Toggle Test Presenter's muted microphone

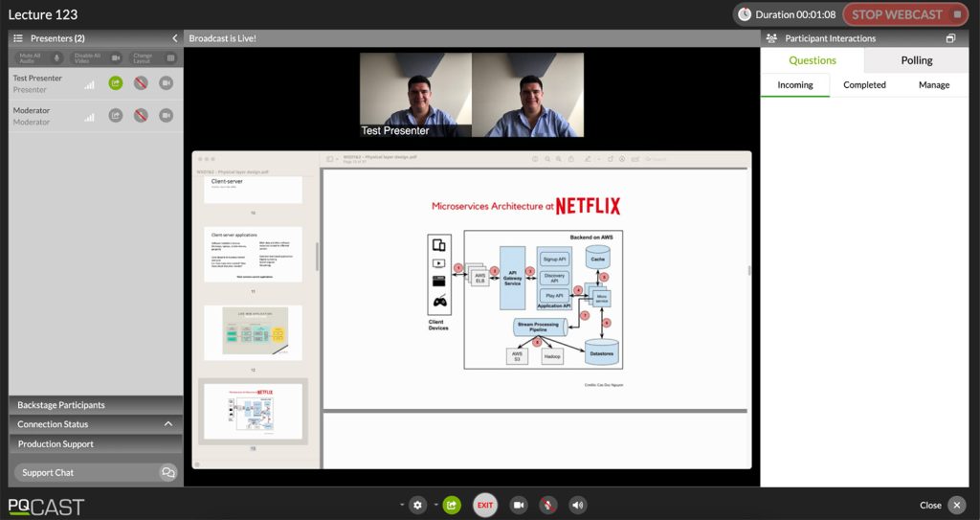pyautogui.click(x=141, y=83)
